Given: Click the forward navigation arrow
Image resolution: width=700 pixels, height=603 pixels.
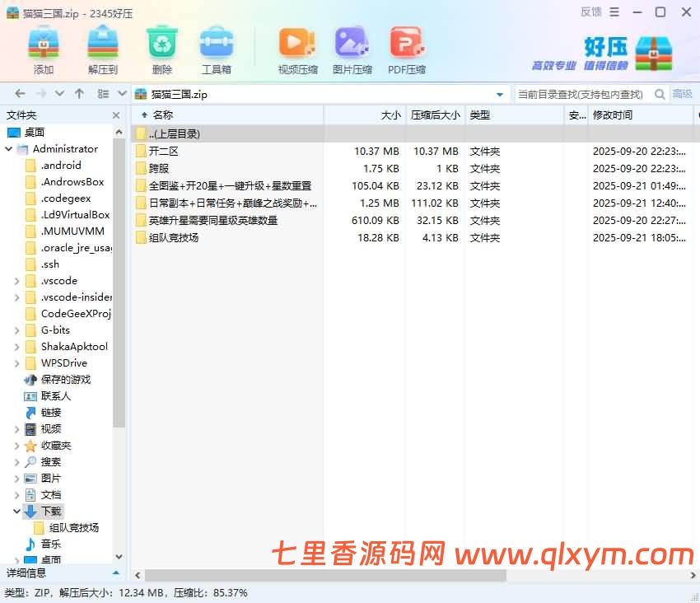Looking at the screenshot, I should click(x=40, y=93).
